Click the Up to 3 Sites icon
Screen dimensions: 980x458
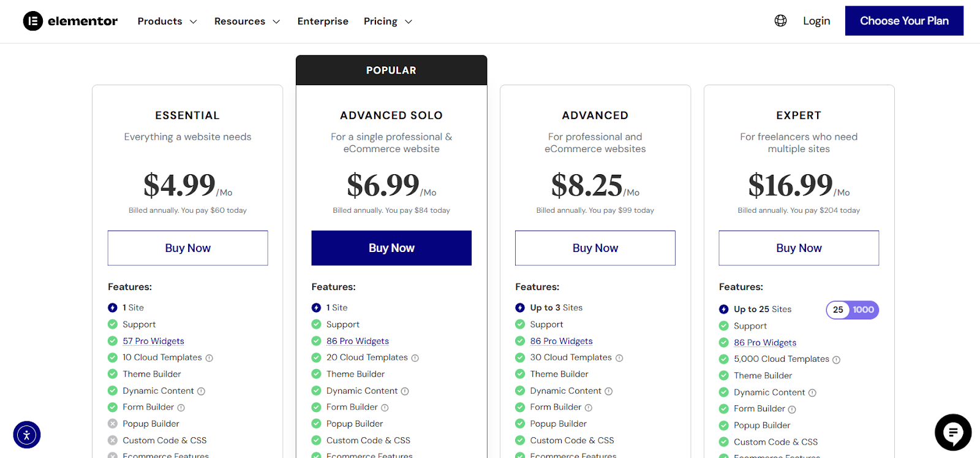(520, 308)
